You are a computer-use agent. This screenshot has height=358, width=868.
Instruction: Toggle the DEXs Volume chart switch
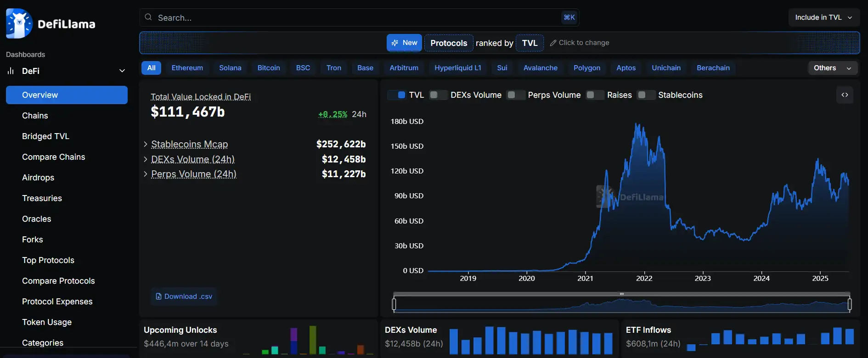click(438, 95)
